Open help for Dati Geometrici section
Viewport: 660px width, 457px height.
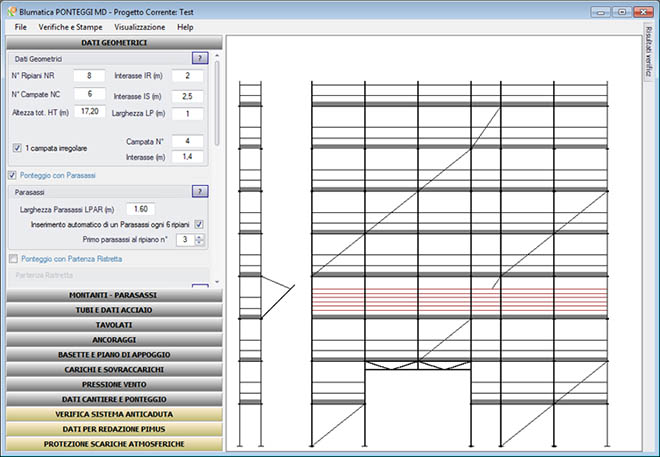tap(199, 58)
